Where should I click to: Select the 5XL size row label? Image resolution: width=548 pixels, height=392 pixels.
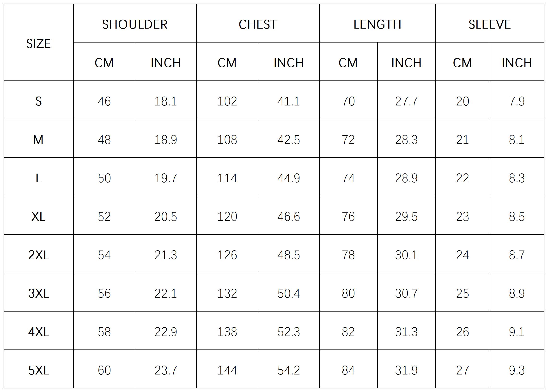tap(38, 370)
